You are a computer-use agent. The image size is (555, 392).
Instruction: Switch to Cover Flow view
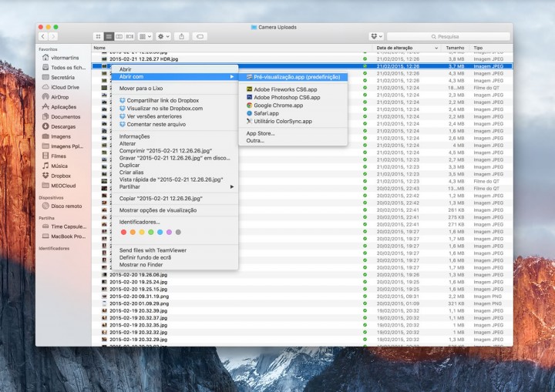pos(129,36)
